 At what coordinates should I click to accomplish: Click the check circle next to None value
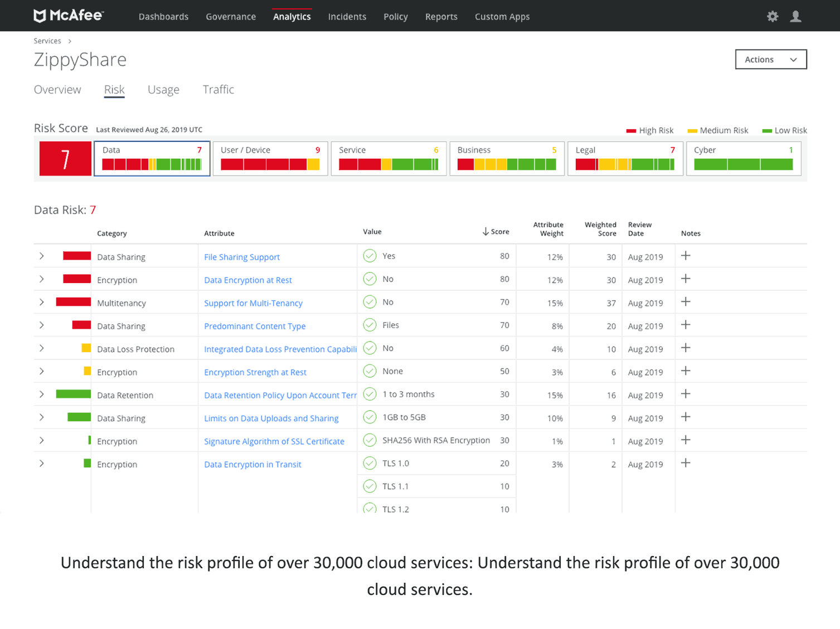[x=370, y=371]
